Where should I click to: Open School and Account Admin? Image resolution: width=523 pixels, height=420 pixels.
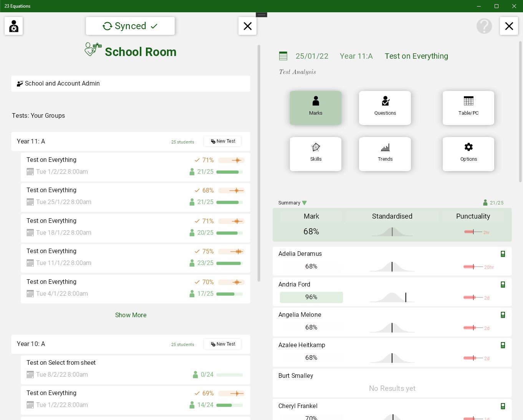131,84
